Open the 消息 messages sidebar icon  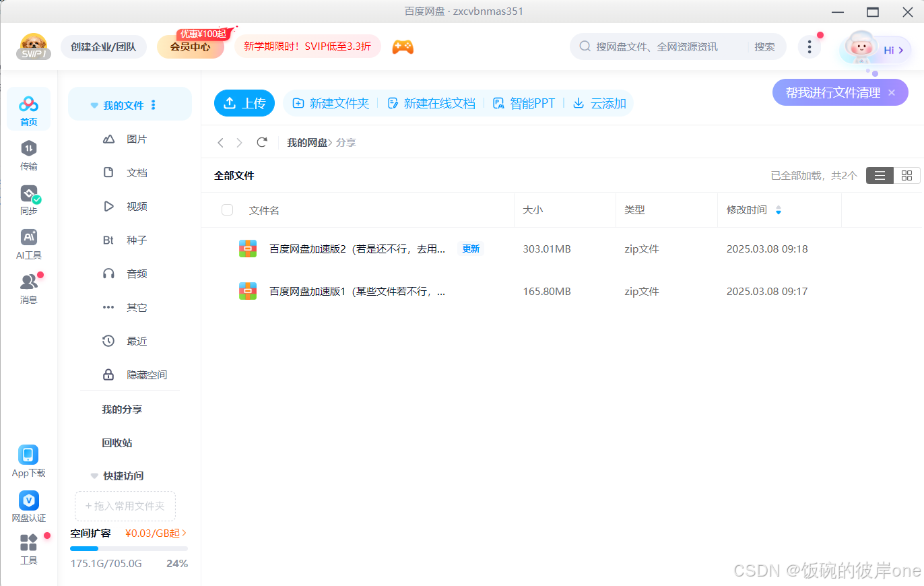tap(28, 289)
